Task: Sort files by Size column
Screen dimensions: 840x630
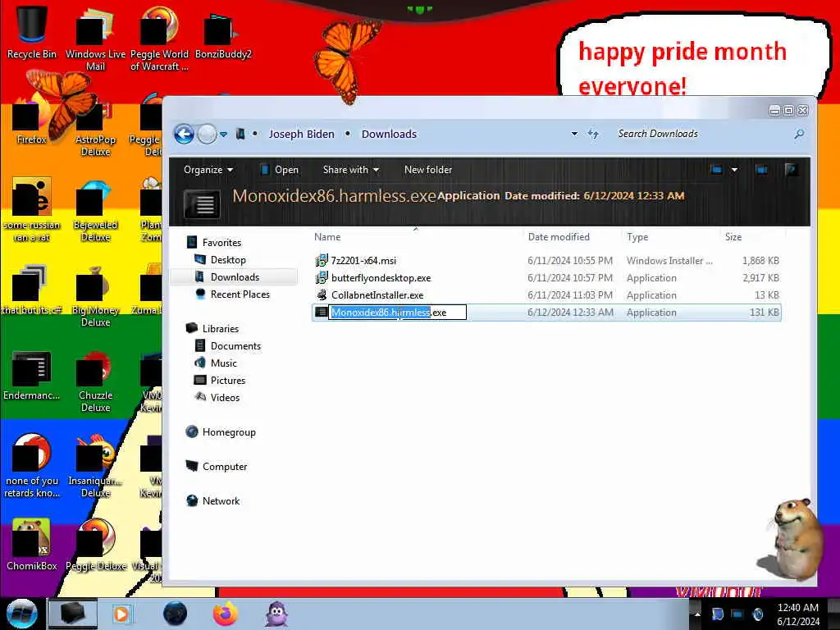Action: tap(733, 237)
